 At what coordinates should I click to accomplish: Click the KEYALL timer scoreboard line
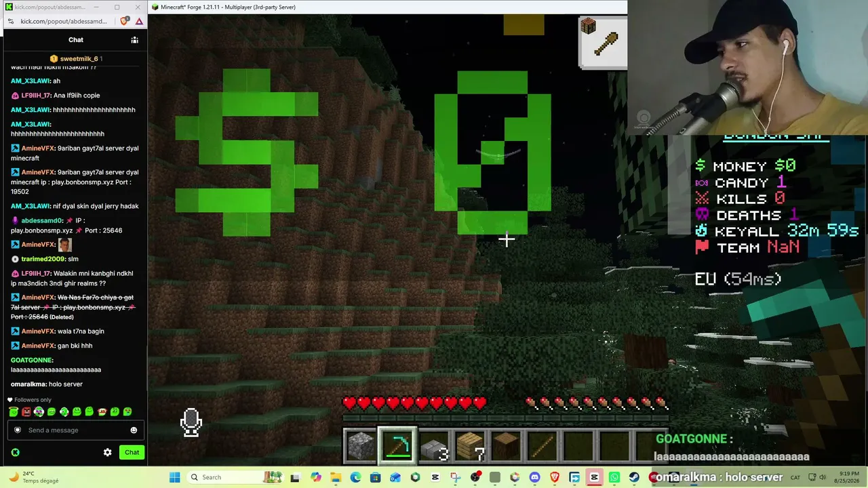[x=777, y=231]
